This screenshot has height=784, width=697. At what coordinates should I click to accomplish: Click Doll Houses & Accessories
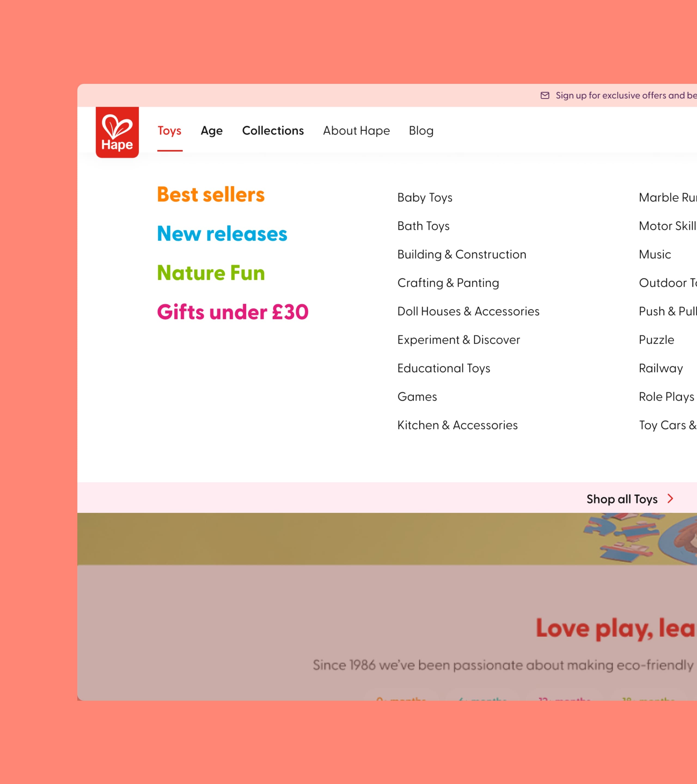click(468, 311)
